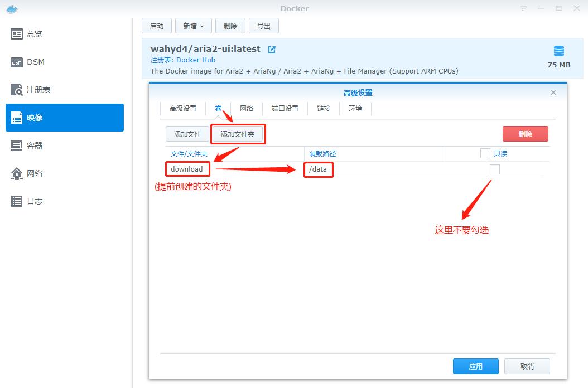
Task: Click the 75 MB database size icon
Action: click(559, 51)
